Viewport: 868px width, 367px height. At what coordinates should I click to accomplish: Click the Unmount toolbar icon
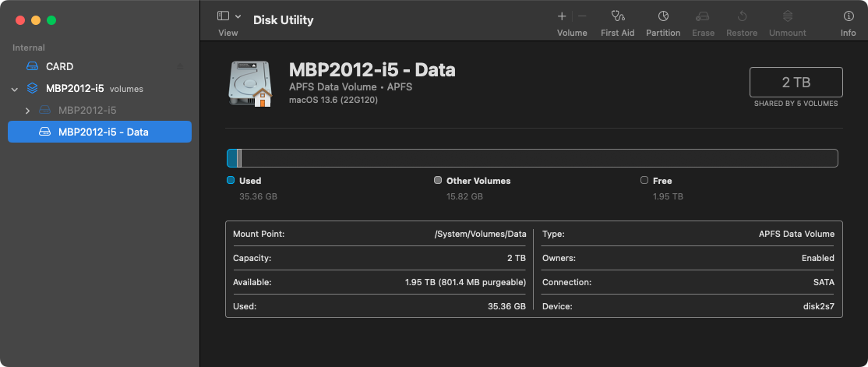(787, 16)
